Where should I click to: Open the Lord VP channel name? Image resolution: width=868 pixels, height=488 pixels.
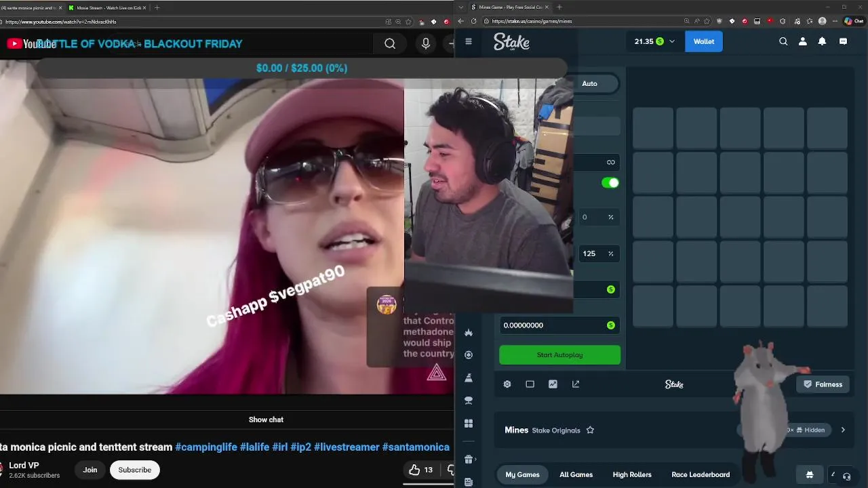tap(24, 466)
